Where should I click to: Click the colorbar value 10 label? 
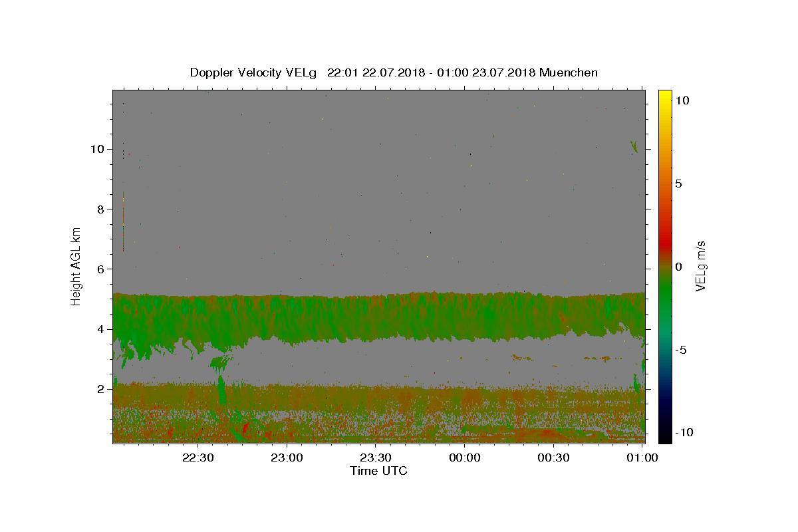(682, 100)
